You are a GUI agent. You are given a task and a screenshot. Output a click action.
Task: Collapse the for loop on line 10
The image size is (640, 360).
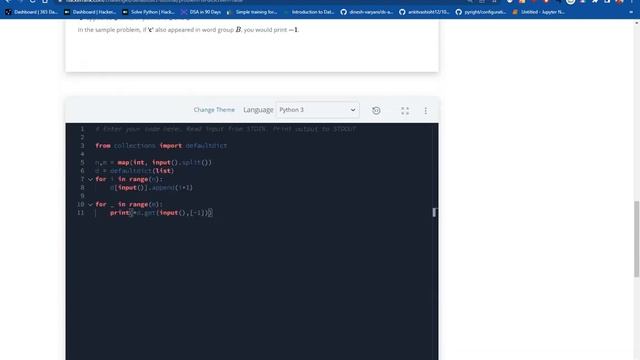[x=90, y=204]
